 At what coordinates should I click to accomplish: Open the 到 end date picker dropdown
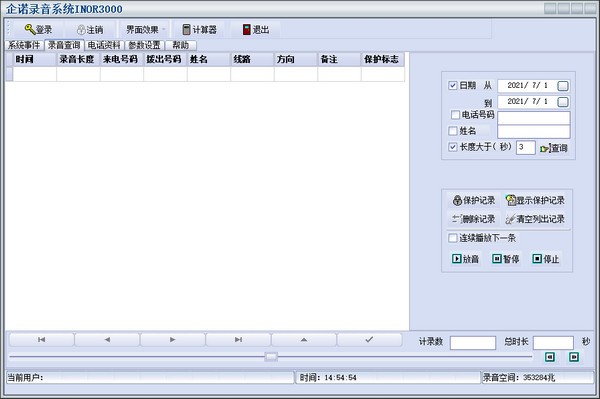tap(563, 102)
